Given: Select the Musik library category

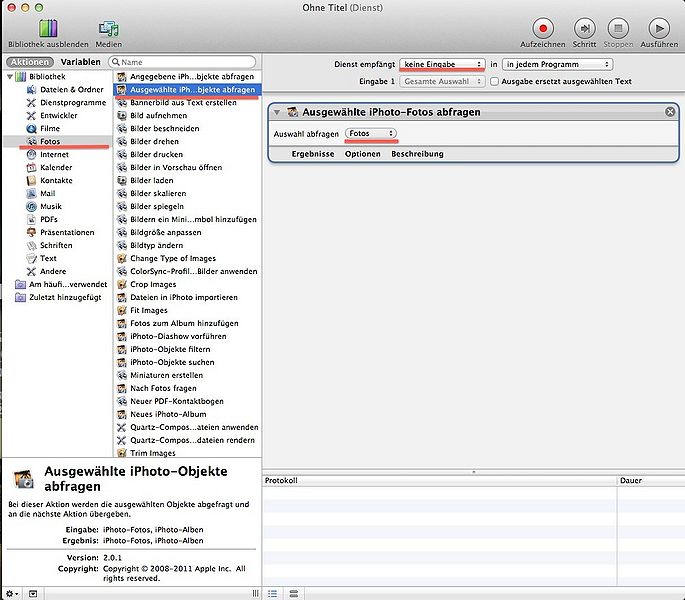Looking at the screenshot, I should click(50, 206).
